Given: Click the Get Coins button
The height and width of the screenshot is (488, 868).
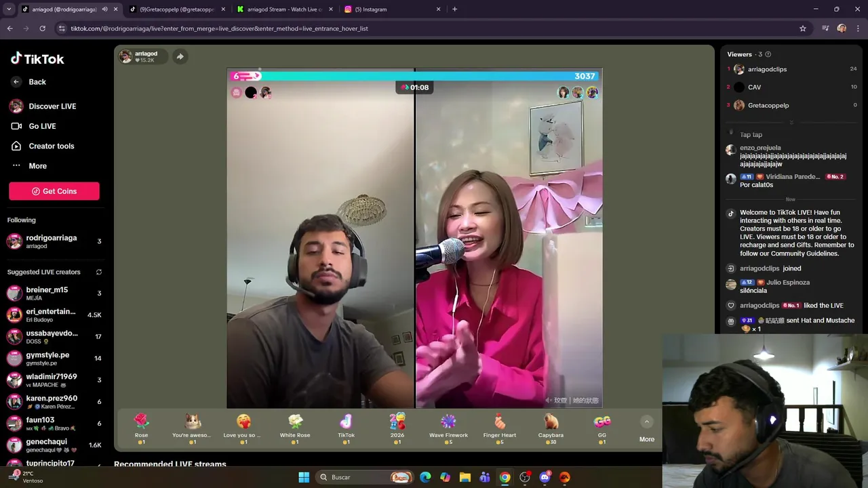Looking at the screenshot, I should 54,191.
